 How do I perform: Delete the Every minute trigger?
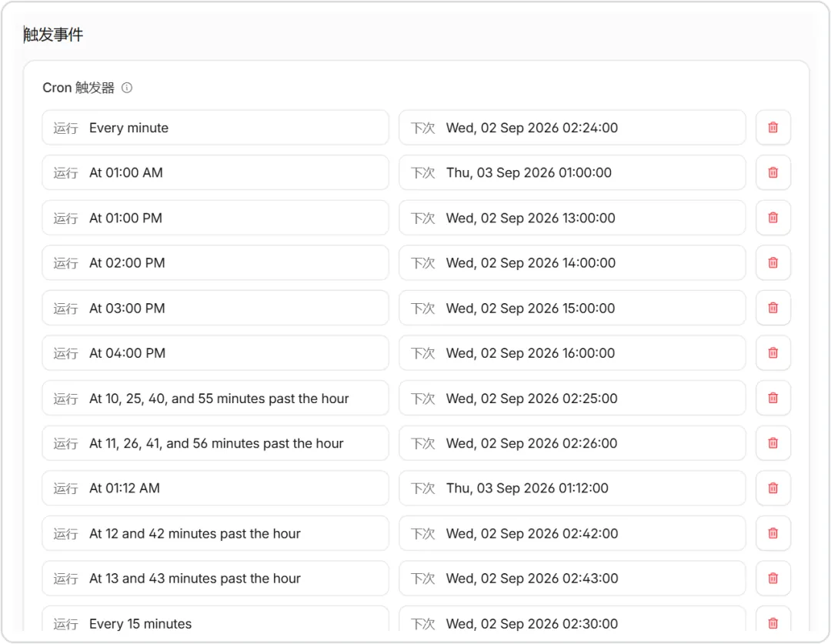[x=773, y=128]
